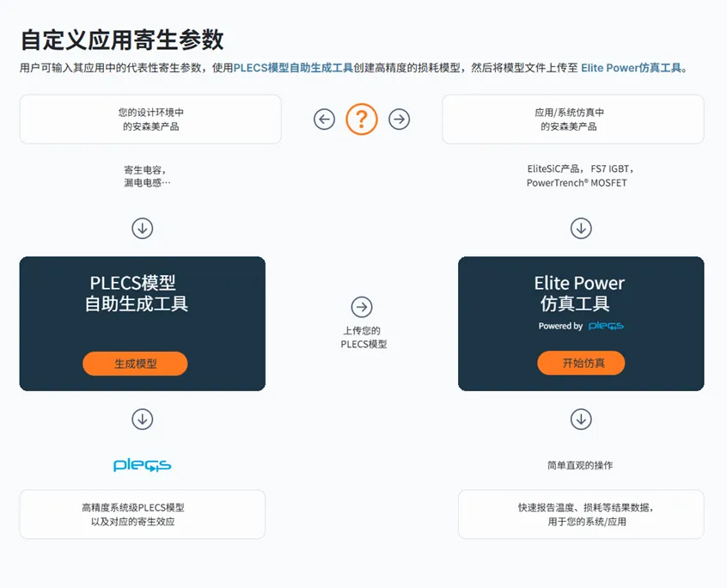Click the 开始仿真 orange button

click(581, 363)
